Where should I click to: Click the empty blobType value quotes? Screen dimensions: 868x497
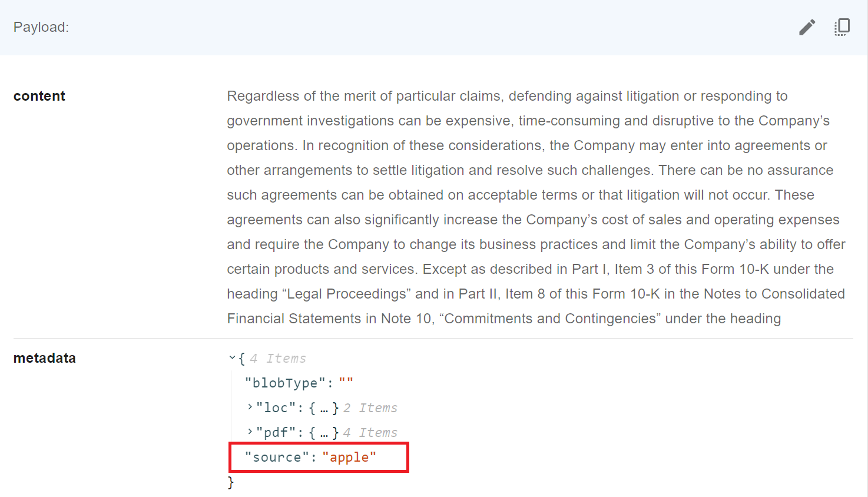pyautogui.click(x=346, y=382)
